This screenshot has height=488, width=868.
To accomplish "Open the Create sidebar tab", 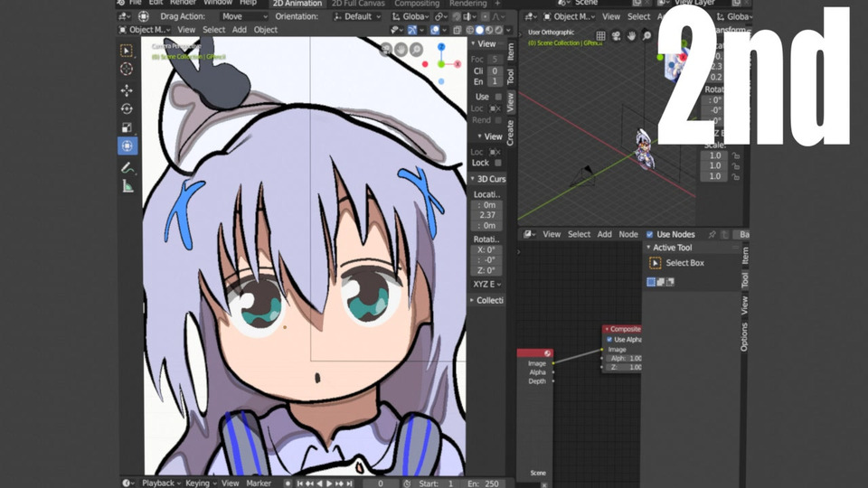I will 510,133.
